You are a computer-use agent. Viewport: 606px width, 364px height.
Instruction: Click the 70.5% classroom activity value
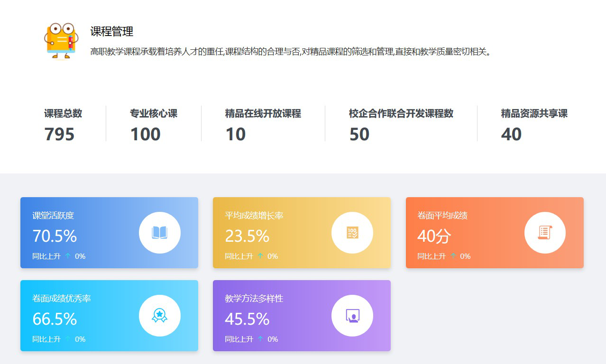tap(55, 236)
